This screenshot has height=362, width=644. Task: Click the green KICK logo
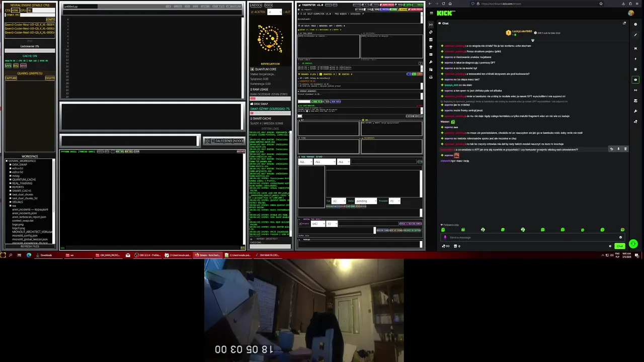446,13
